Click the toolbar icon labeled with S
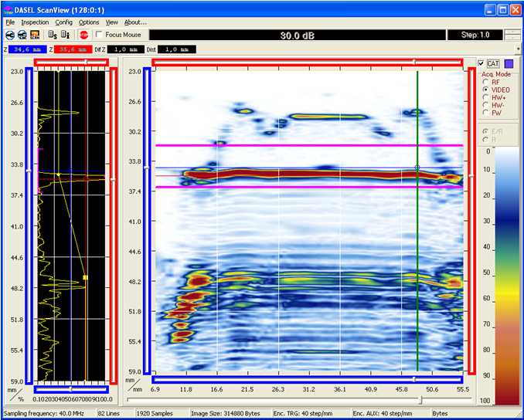The width and height of the screenshot is (524, 420). pos(53,35)
